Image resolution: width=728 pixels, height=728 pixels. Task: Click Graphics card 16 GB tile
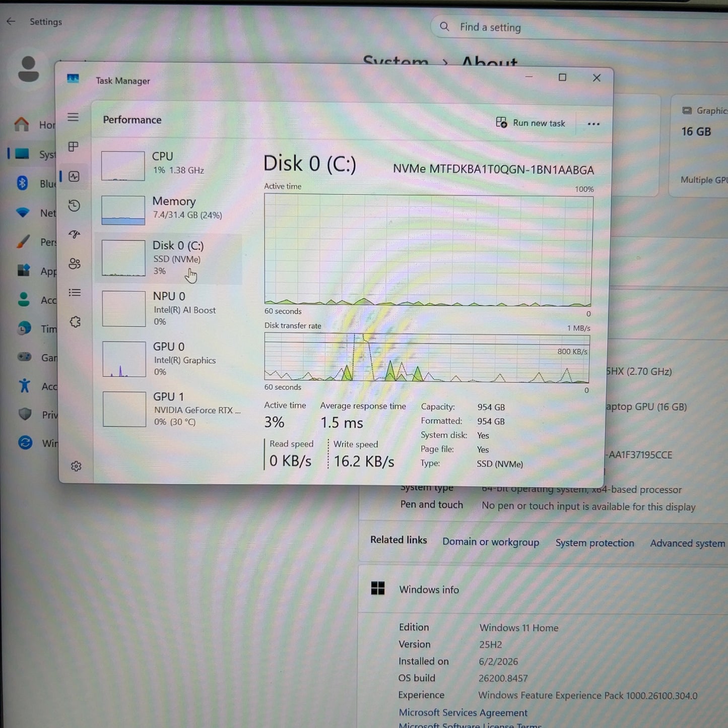699,145
